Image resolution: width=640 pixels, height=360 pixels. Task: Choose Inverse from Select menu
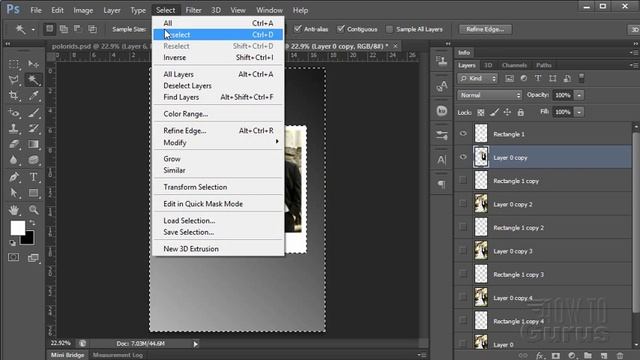click(218, 58)
